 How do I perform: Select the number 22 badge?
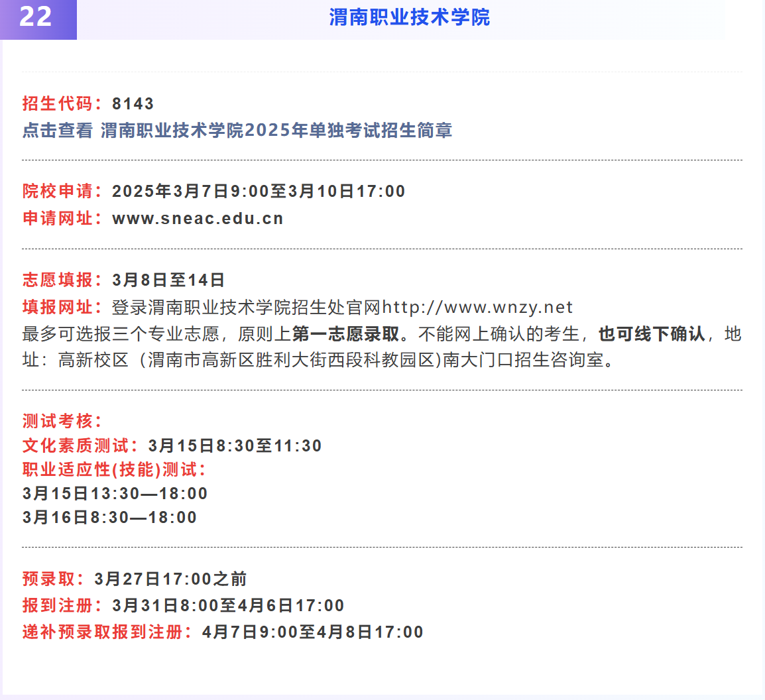38,19
